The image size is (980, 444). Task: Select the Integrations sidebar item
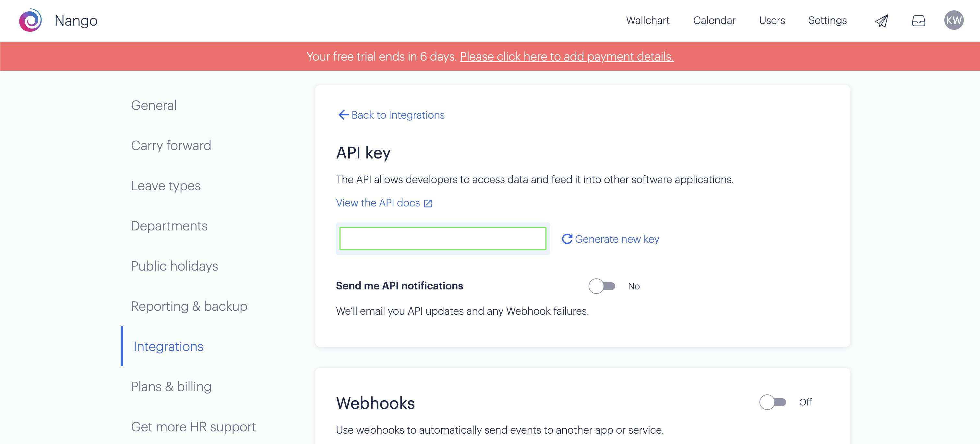point(168,347)
